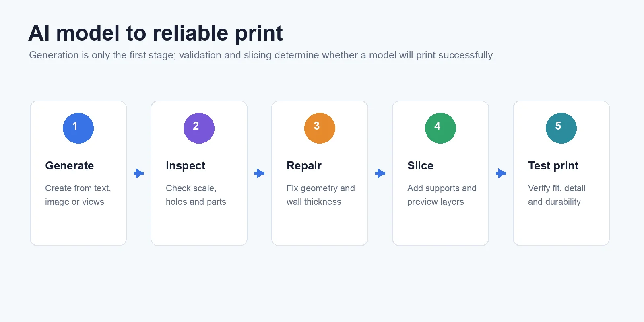Screen dimensions: 644x322
Task: Click the orange step 3 circle
Action: (x=320, y=128)
